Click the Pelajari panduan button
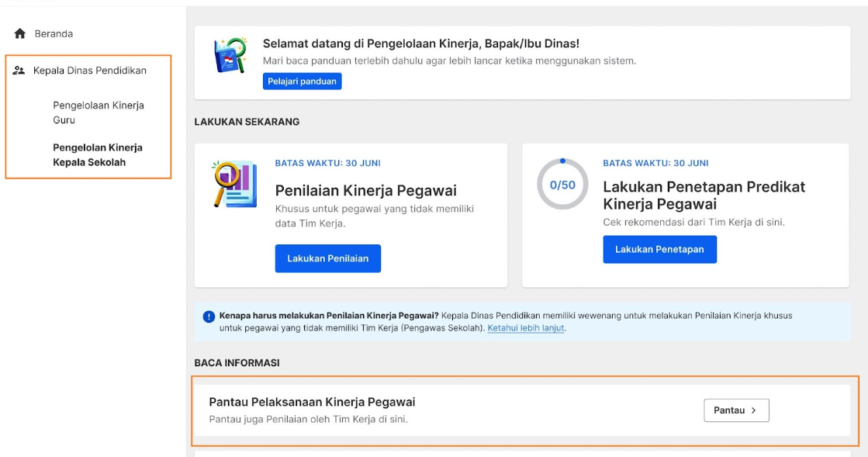 [x=303, y=81]
